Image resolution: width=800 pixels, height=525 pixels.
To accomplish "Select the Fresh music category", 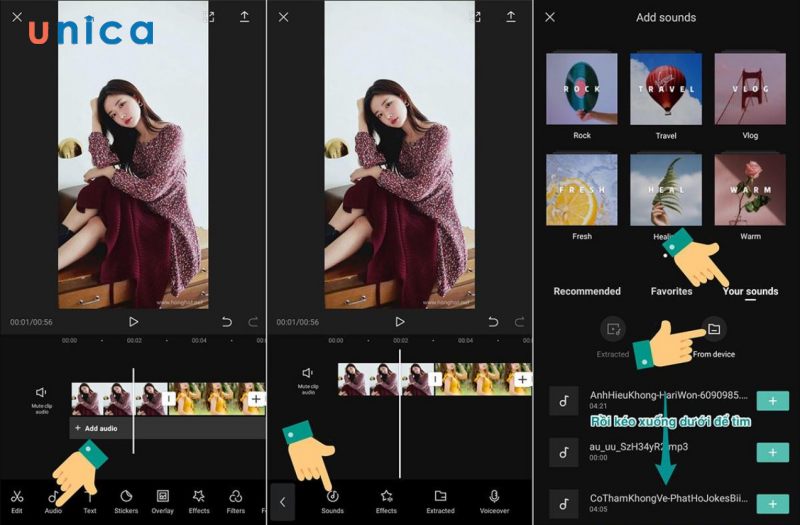I will click(x=582, y=195).
